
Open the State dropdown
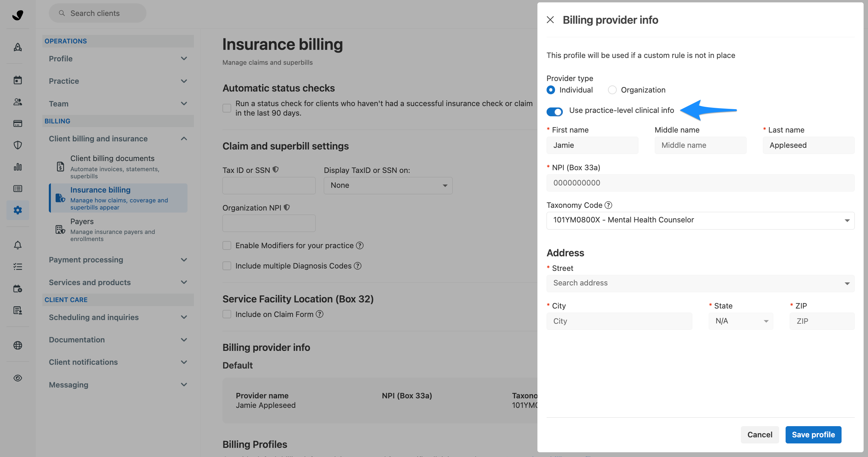pos(741,321)
